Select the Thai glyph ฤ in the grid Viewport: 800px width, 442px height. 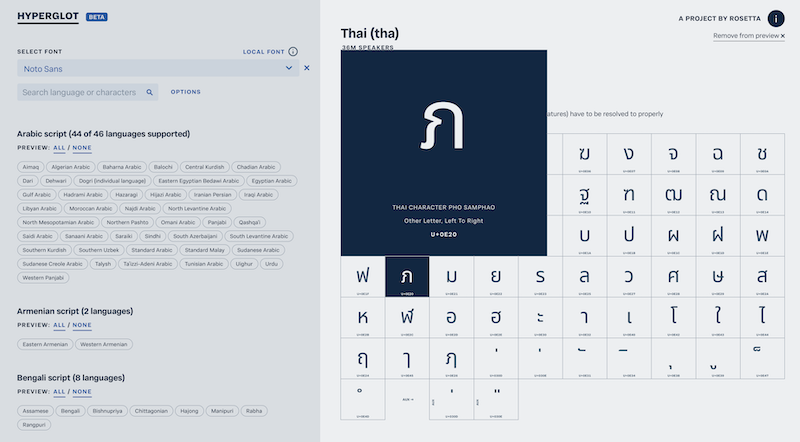(x=363, y=358)
